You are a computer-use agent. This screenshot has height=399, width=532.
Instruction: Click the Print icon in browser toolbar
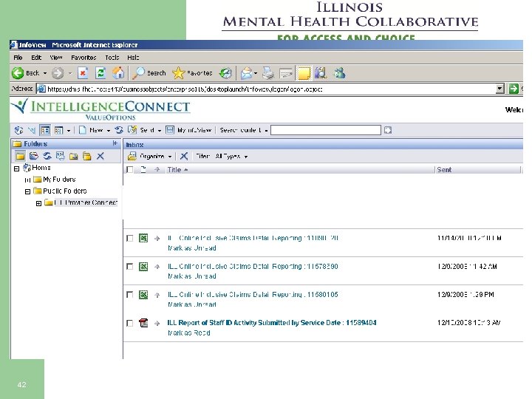click(268, 73)
